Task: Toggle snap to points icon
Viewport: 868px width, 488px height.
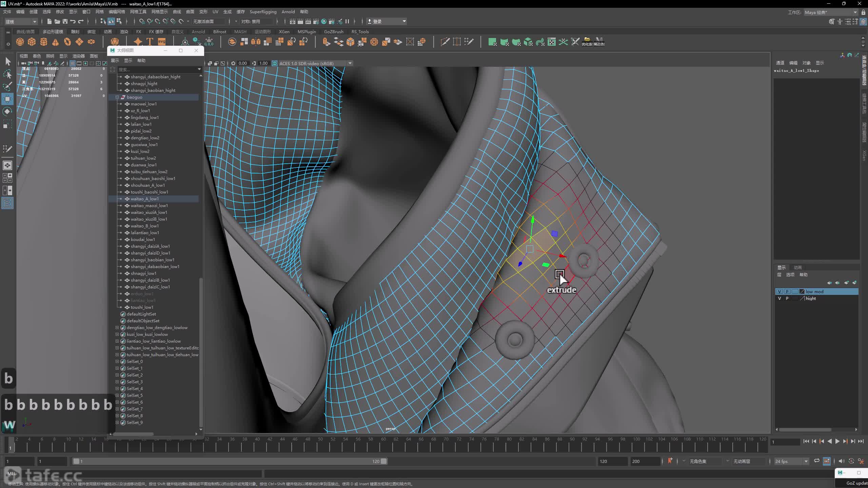Action: (x=157, y=21)
